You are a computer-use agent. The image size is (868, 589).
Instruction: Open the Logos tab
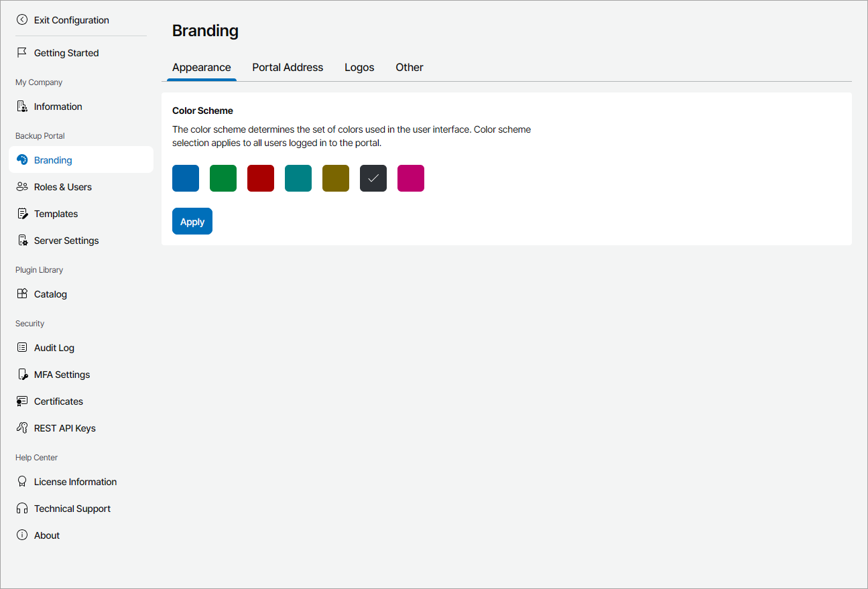click(359, 67)
